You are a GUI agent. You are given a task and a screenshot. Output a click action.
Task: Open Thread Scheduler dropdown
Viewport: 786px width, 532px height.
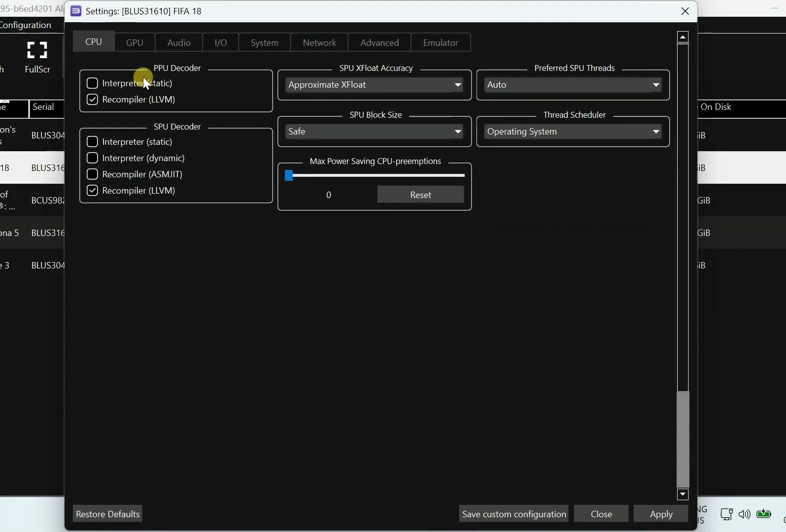[574, 132]
